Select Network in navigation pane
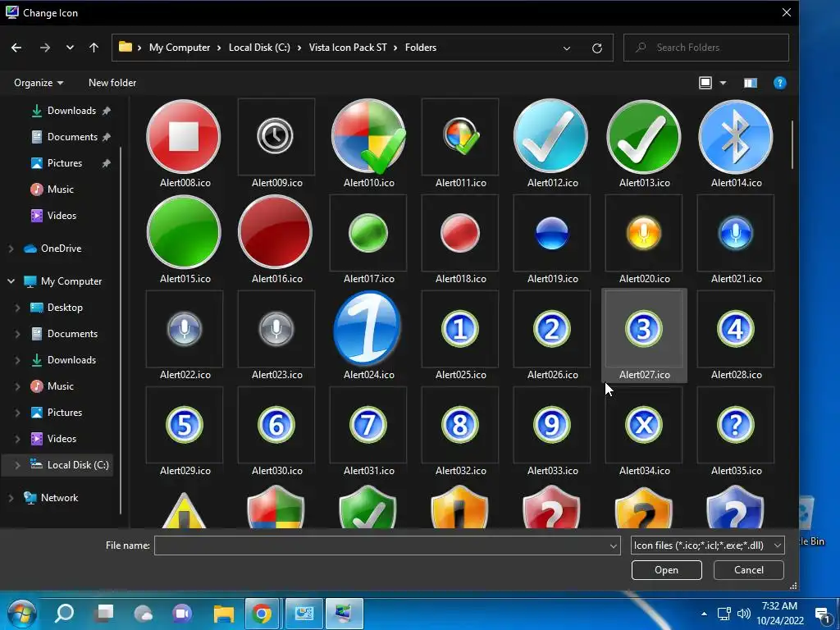This screenshot has height=630, width=840. pyautogui.click(x=59, y=498)
